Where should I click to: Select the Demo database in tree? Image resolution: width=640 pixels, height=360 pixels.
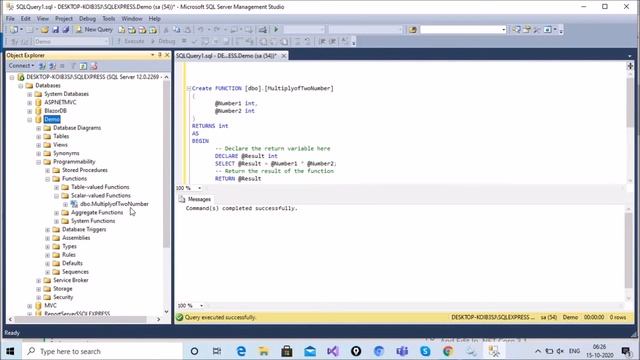52,119
